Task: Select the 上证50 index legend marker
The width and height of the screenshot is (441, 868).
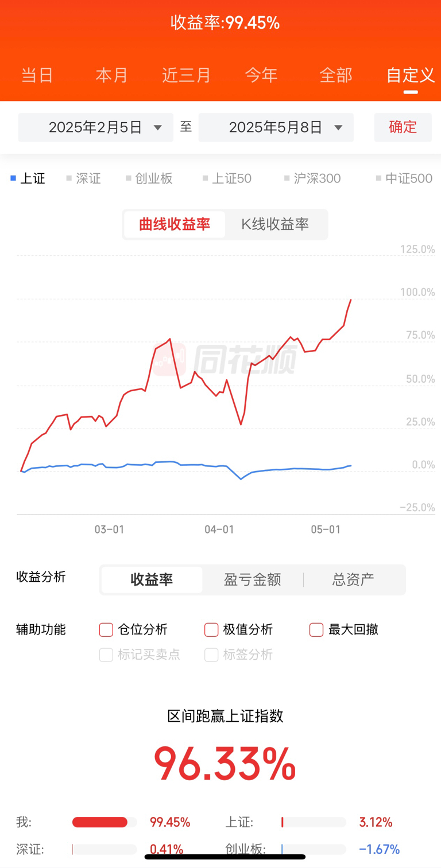Action: [227, 178]
